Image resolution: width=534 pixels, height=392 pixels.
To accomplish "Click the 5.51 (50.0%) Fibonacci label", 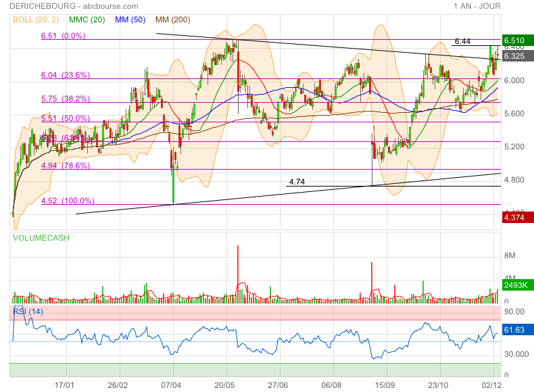I will point(66,118).
